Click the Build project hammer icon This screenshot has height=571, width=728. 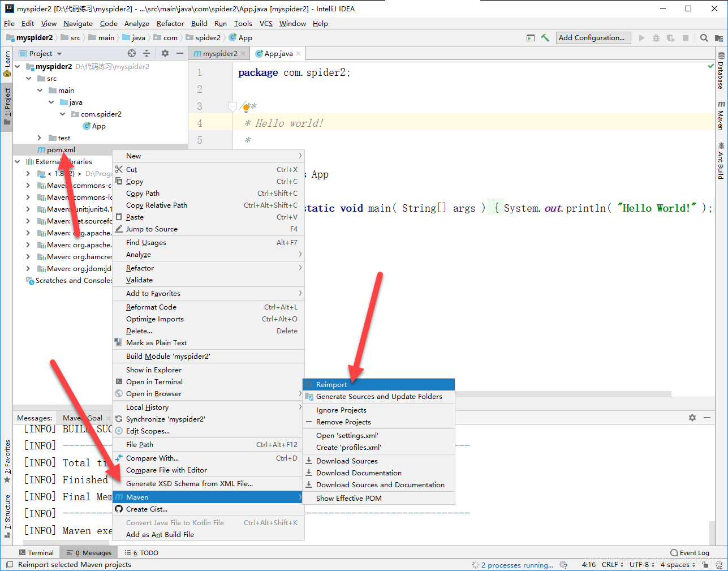pos(545,38)
